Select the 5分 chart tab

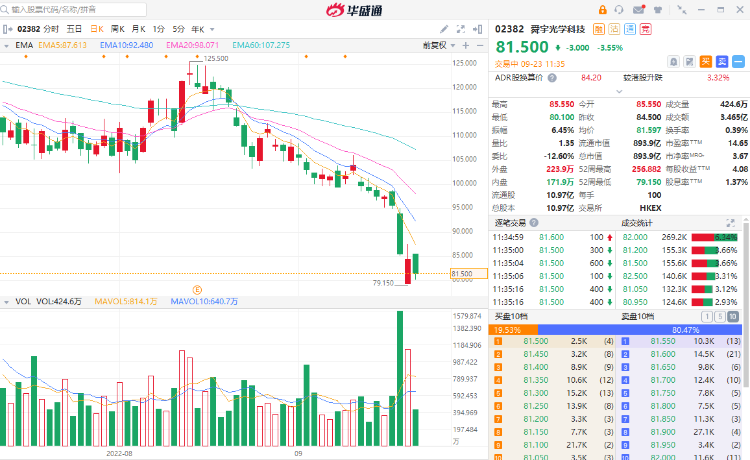coord(178,29)
